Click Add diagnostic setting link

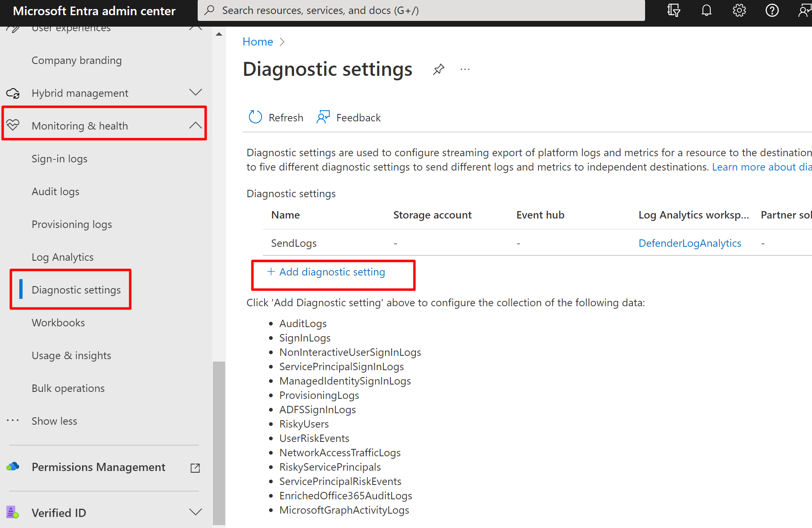(x=331, y=272)
